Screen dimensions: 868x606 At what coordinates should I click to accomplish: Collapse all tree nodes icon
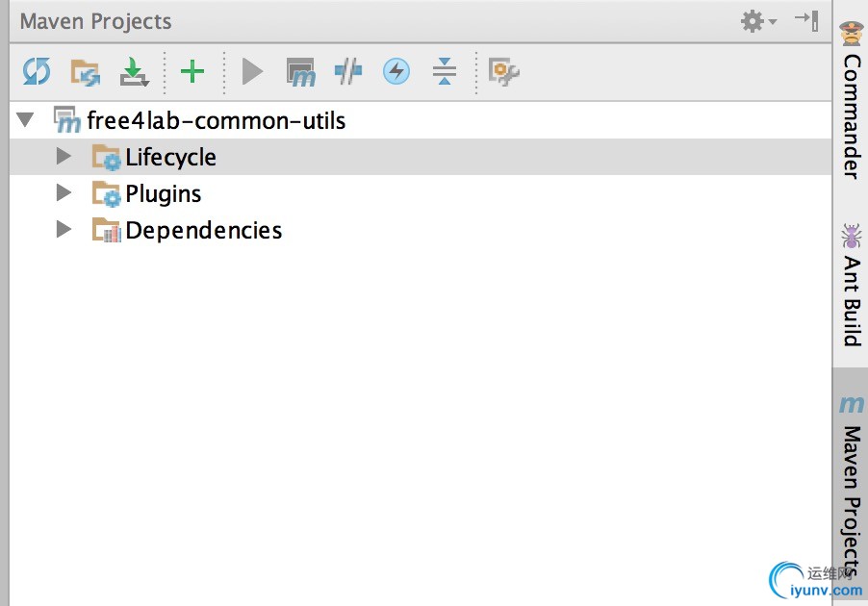(x=445, y=71)
